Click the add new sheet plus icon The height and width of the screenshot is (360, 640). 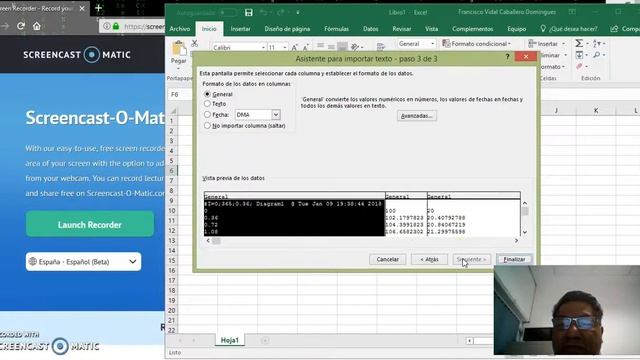(x=265, y=340)
